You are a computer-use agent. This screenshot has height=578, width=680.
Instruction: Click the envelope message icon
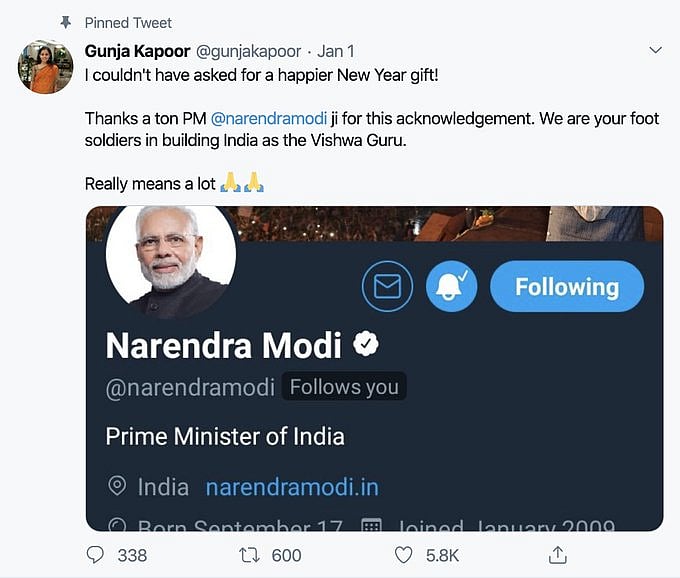coord(387,287)
